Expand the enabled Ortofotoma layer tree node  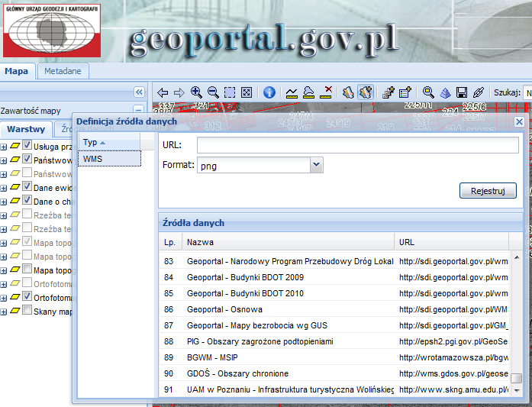(4, 299)
